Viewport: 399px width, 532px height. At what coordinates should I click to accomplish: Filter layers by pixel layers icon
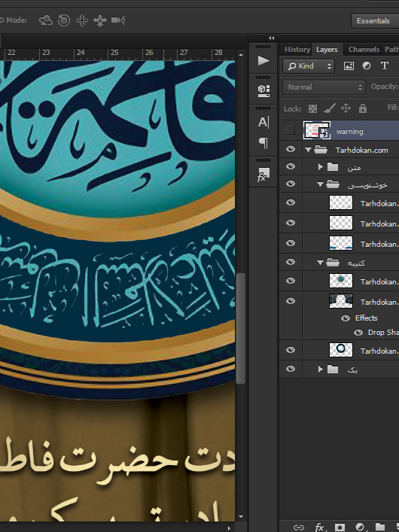[x=349, y=65]
